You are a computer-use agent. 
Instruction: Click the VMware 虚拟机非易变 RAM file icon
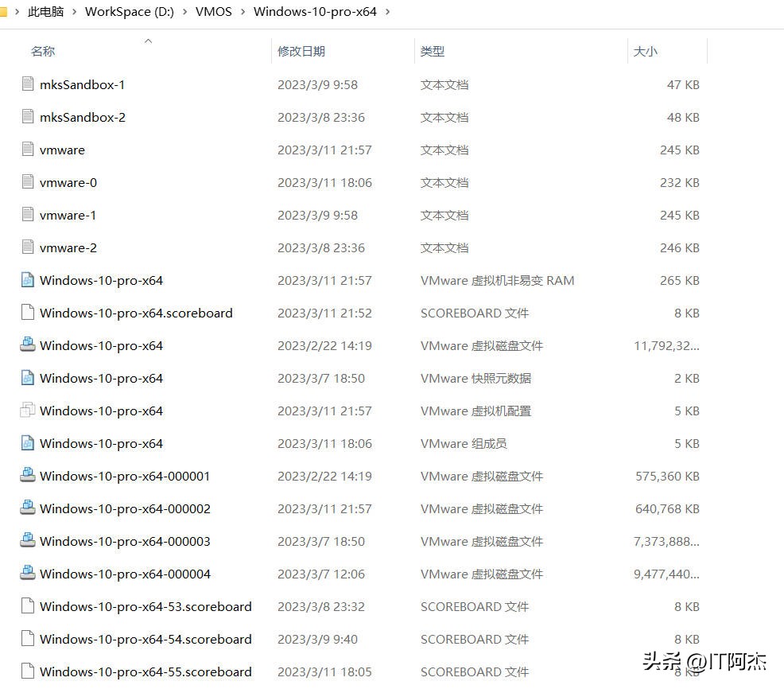pyautogui.click(x=28, y=280)
